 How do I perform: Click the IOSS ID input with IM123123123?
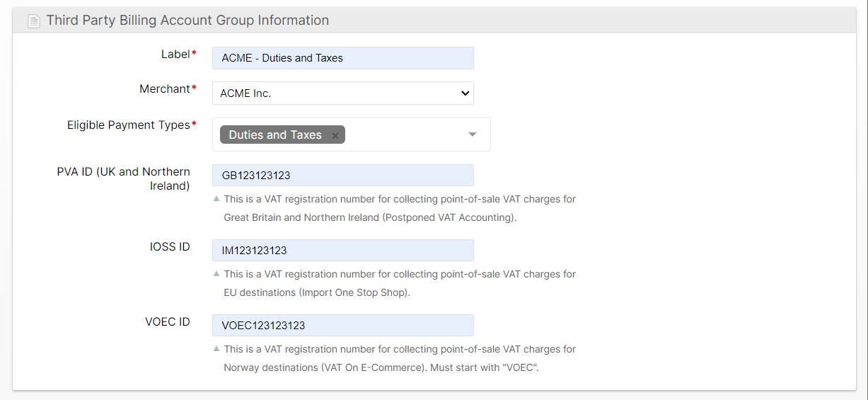click(342, 251)
